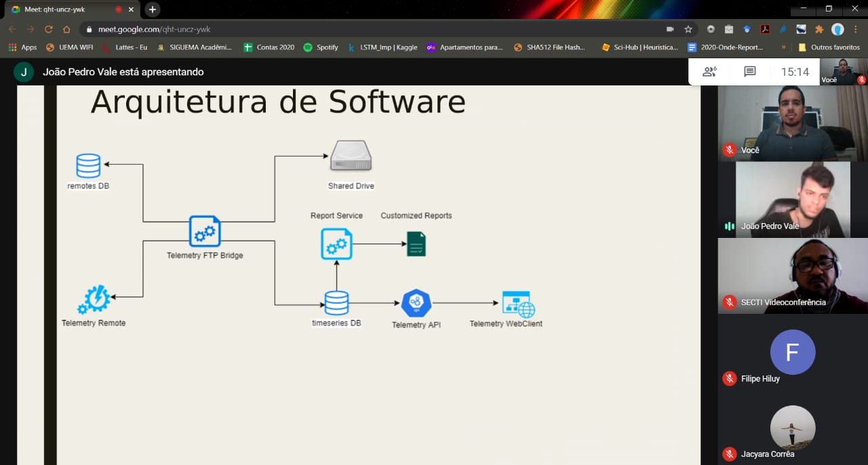Go to the browser home page
868x465 pixels.
pyautogui.click(x=66, y=29)
